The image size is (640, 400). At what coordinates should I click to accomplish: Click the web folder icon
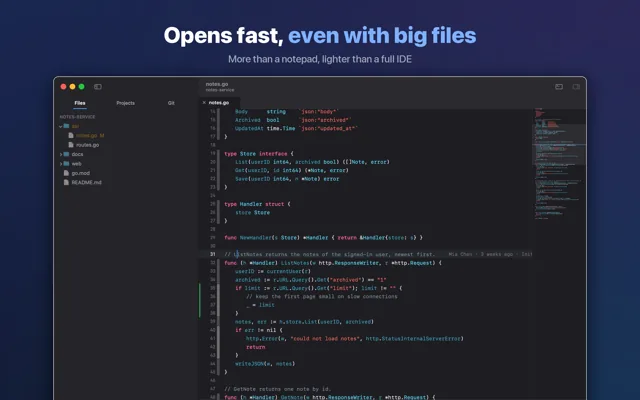(x=67, y=163)
